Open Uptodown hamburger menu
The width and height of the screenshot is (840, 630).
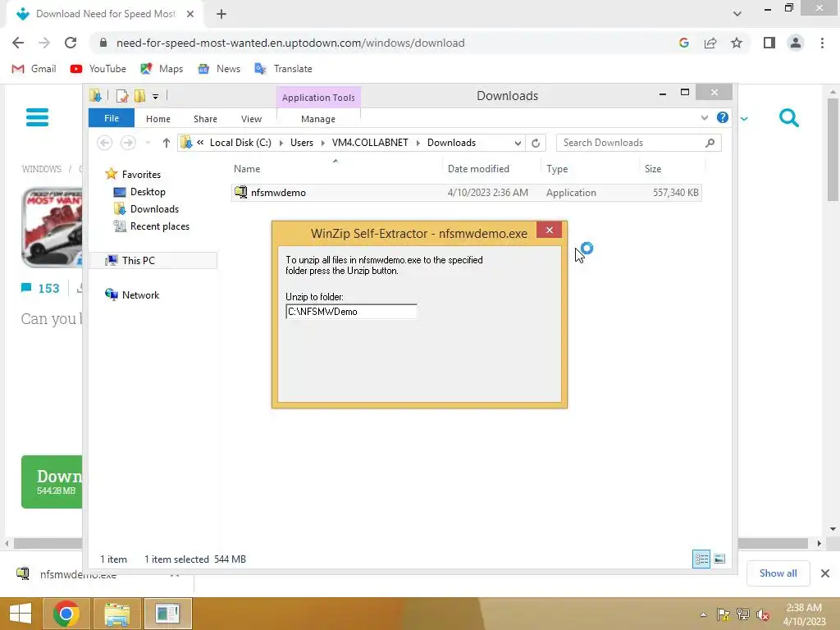pyautogui.click(x=37, y=117)
